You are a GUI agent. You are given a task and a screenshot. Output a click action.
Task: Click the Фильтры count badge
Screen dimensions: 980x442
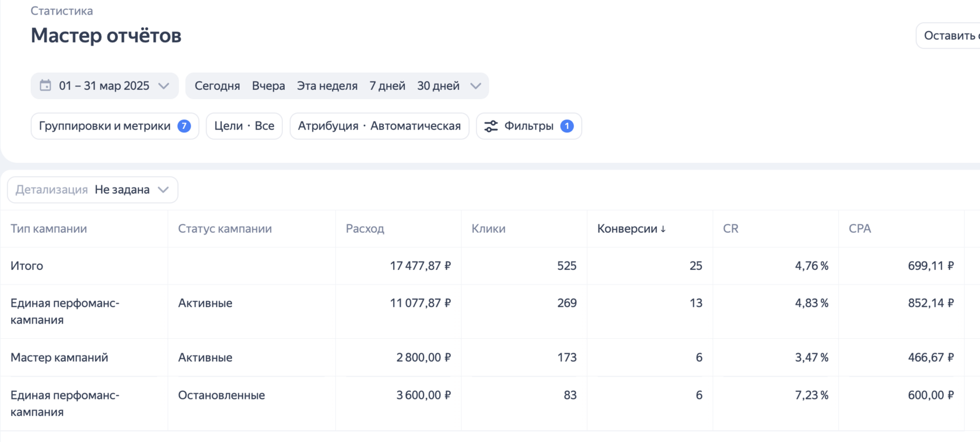tap(567, 126)
